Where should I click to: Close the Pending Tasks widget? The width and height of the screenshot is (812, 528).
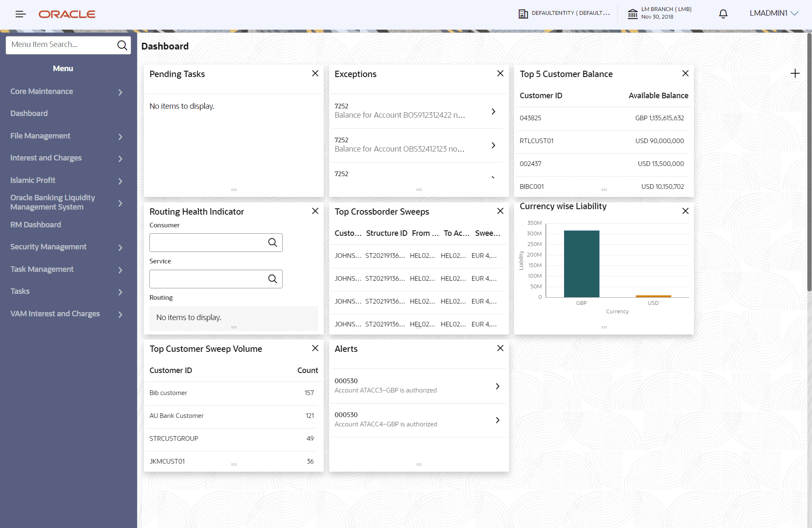[315, 73]
